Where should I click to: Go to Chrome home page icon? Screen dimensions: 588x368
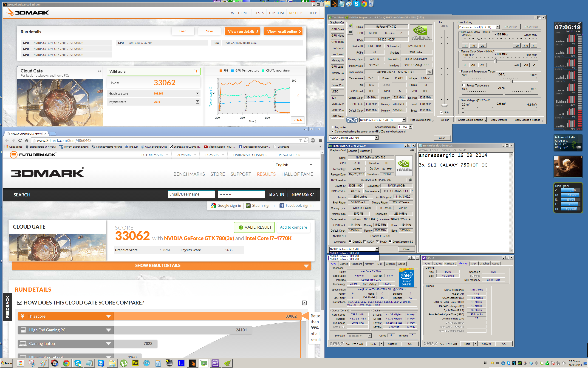(27, 141)
